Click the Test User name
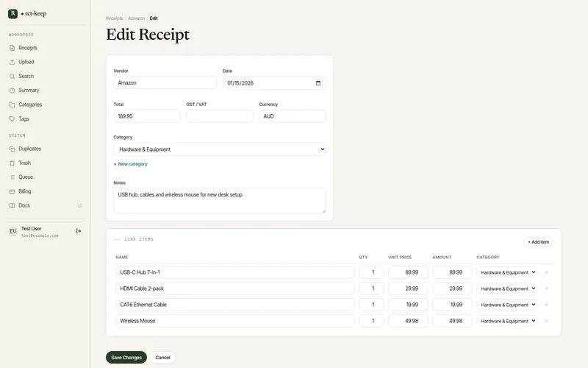 [31, 229]
